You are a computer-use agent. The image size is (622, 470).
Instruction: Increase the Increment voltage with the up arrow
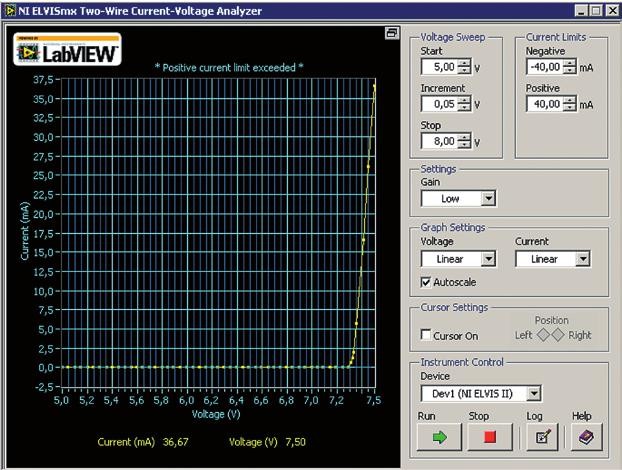[465, 100]
